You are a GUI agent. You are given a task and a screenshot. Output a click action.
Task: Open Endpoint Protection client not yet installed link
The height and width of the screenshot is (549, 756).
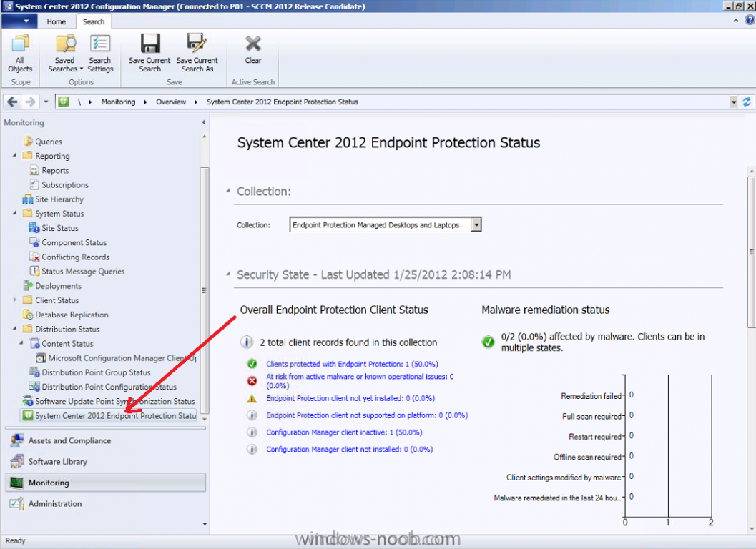pos(350,398)
